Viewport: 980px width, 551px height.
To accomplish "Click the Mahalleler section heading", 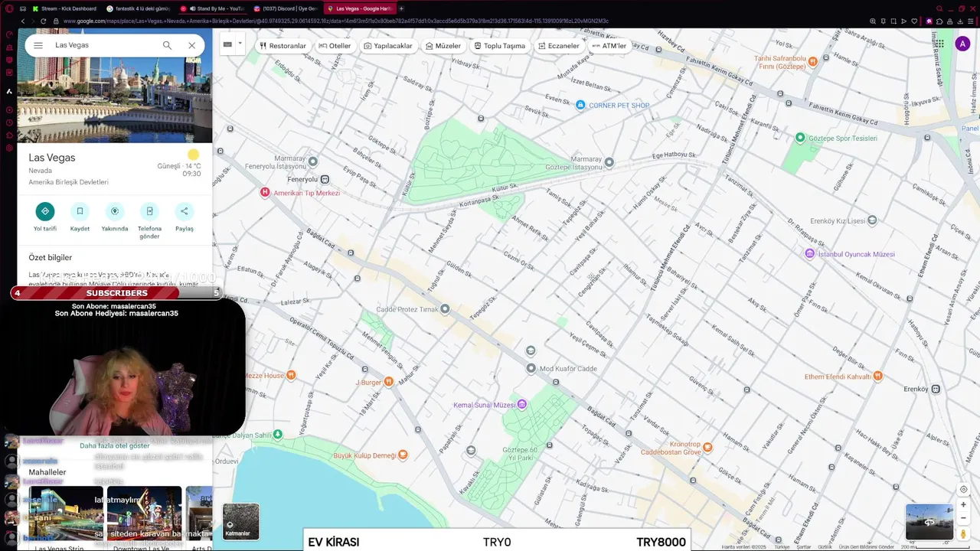I will (x=47, y=472).
